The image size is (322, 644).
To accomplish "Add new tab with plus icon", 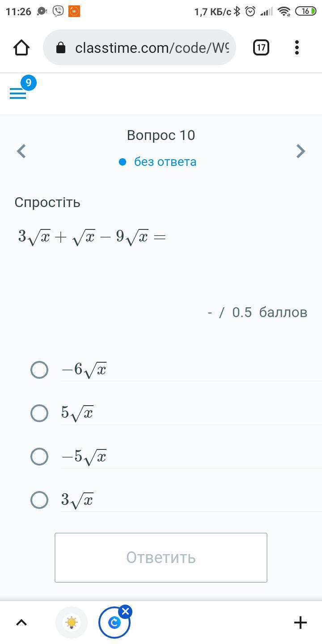I will (x=301, y=622).
